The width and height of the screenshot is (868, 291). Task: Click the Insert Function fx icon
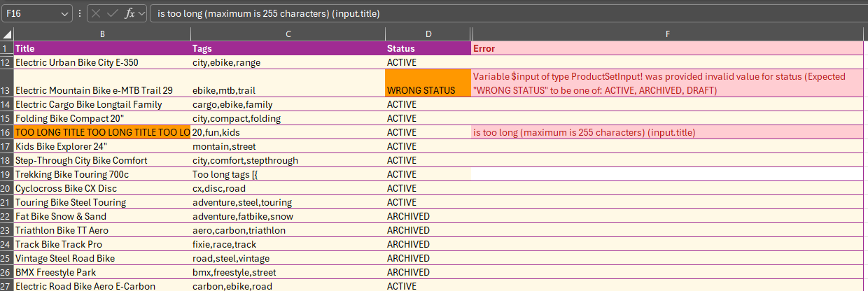[129, 13]
